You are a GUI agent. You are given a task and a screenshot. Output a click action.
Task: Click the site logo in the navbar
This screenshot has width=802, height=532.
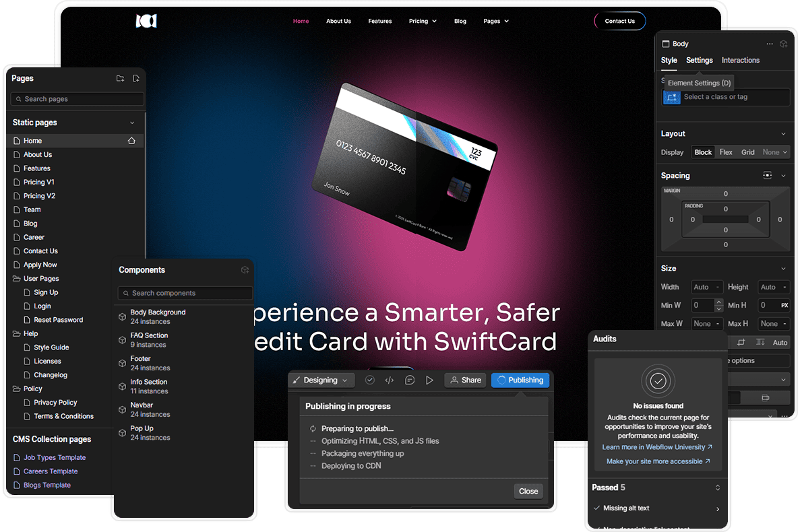pyautogui.click(x=146, y=21)
